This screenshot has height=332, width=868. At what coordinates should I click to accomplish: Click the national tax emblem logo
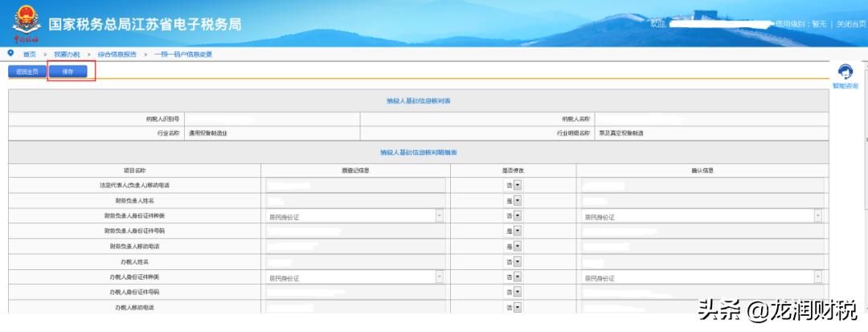pos(27,24)
